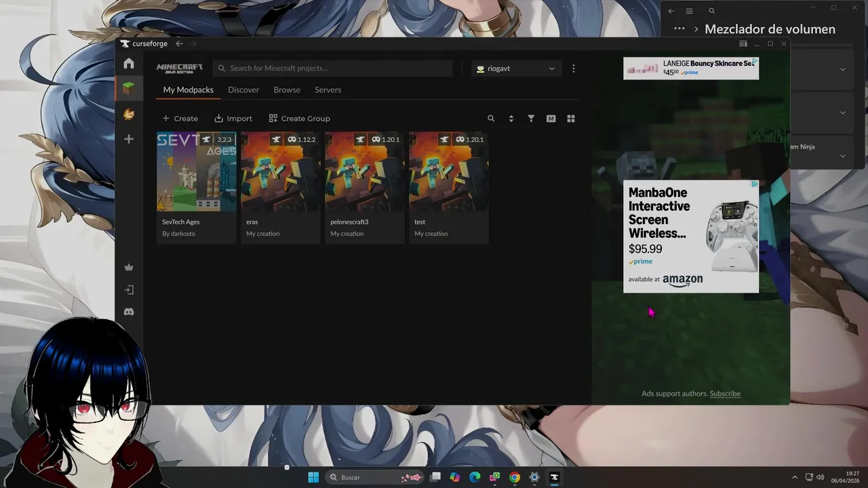Focus Search for Minecraft projects field
868x488 pixels.
click(332, 68)
